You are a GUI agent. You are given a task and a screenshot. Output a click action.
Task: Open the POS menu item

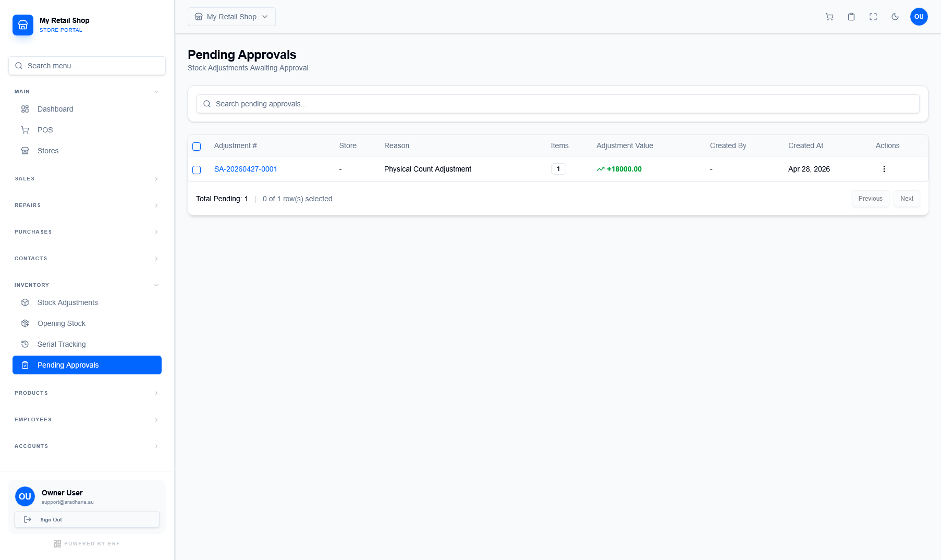(87, 130)
